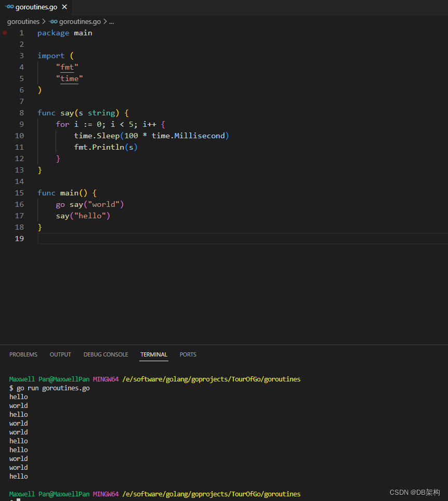Place cursor on the say function name on line 8

[67, 112]
